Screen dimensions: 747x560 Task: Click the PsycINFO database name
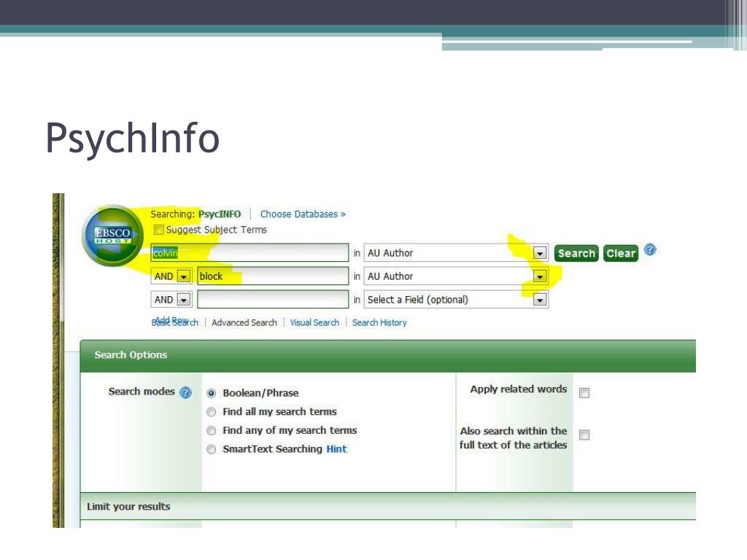pyautogui.click(x=220, y=214)
